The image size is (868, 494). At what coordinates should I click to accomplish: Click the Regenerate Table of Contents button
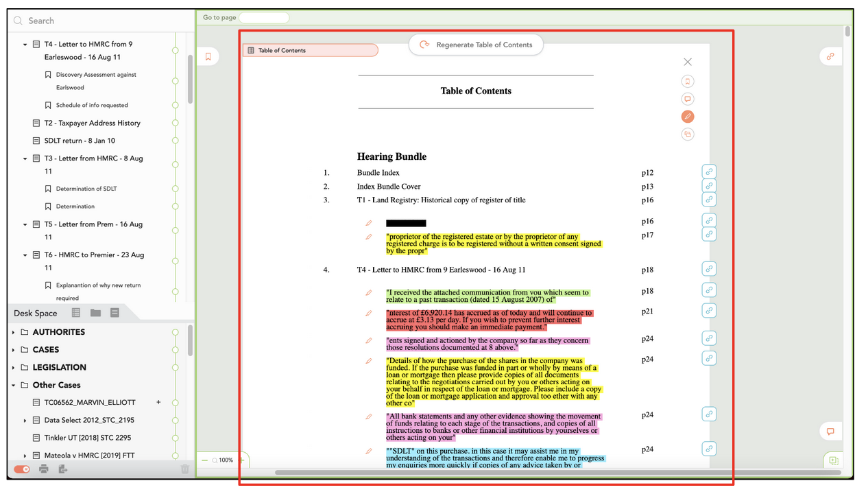pyautogui.click(x=476, y=45)
